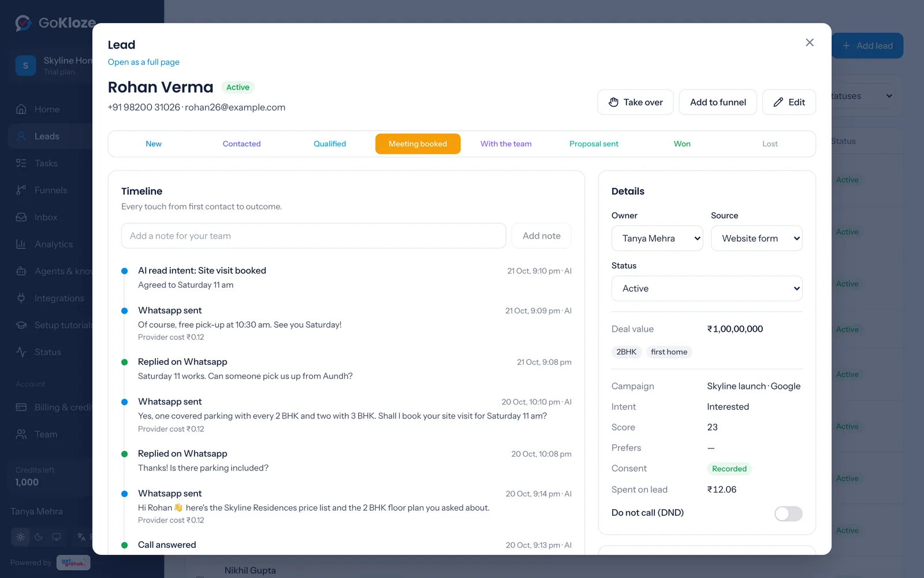Click the first home tag
This screenshot has height=578, width=924.
tap(669, 352)
